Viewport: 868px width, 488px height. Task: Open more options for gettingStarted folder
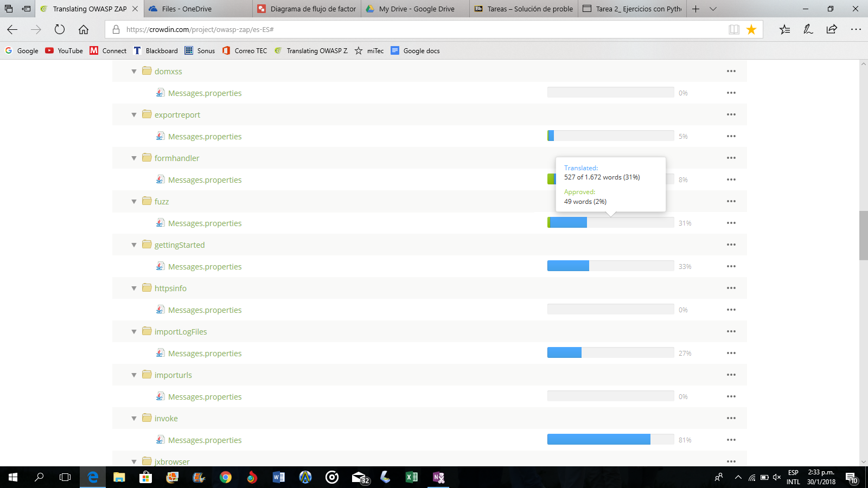[x=731, y=245]
